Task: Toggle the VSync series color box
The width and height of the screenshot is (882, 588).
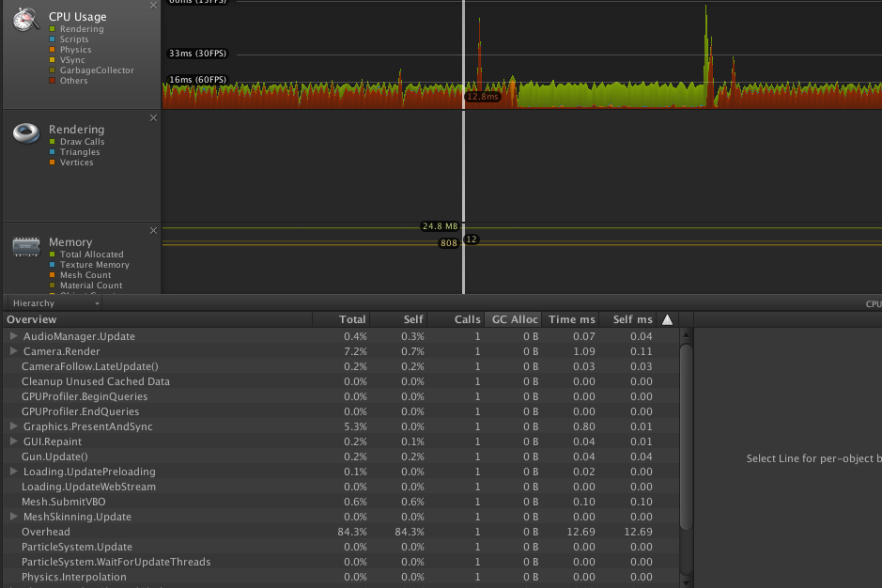Action: [x=53, y=59]
